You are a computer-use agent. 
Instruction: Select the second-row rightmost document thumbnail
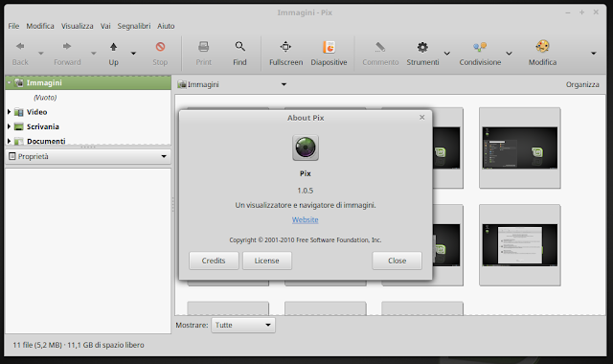tap(519, 245)
